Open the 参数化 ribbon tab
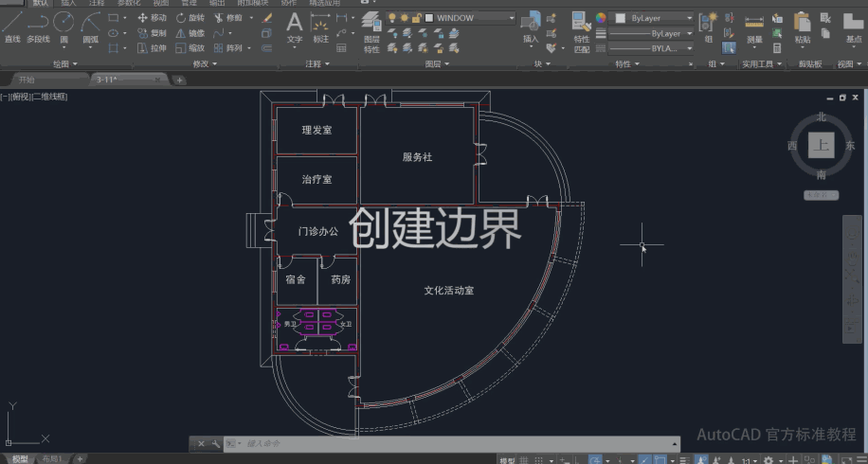 (129, 3)
